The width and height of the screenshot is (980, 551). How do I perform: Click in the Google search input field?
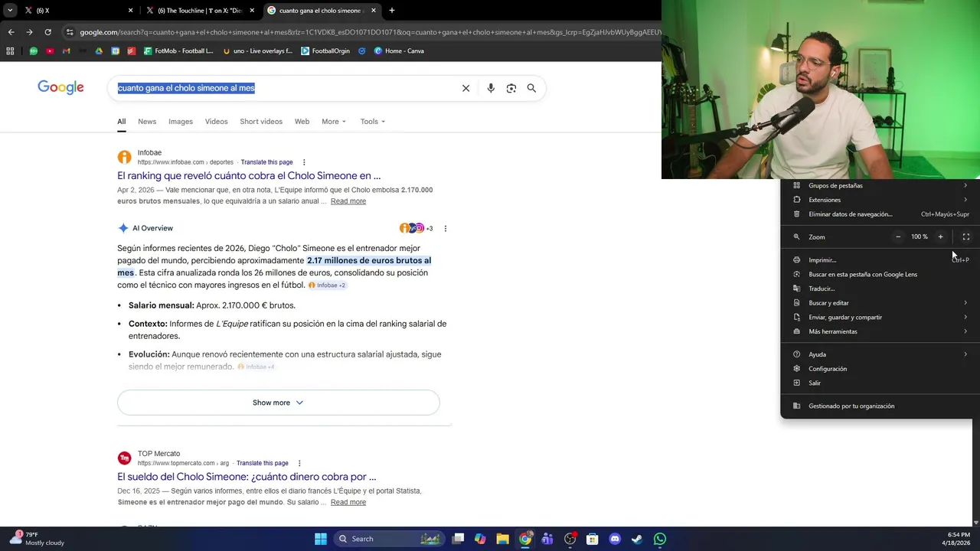[283, 88]
